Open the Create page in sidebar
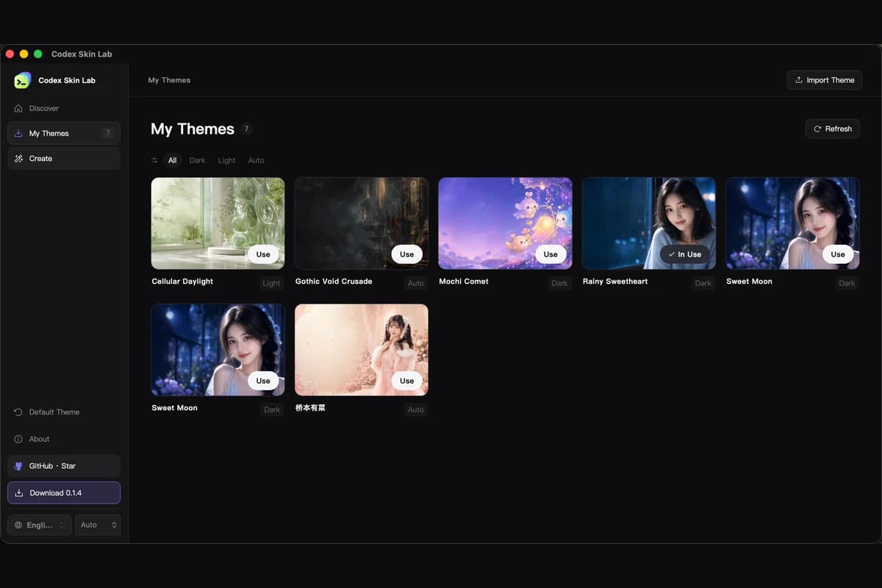882x588 pixels. click(64, 158)
